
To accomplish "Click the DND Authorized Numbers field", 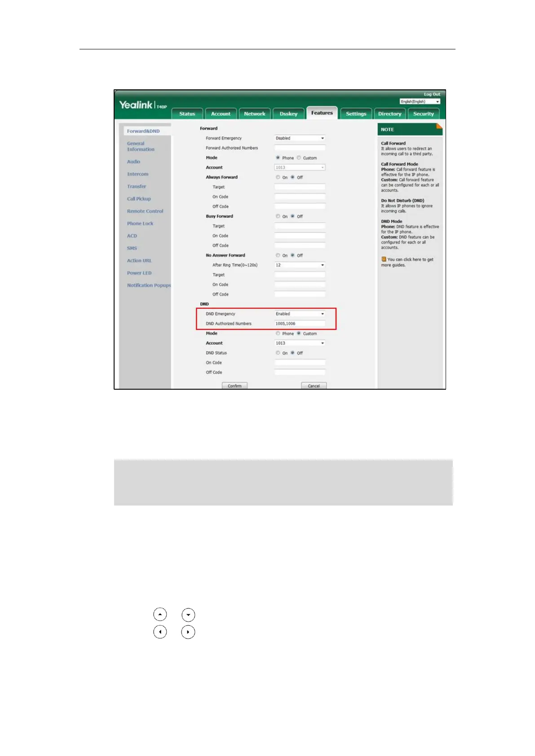I will coord(300,324).
